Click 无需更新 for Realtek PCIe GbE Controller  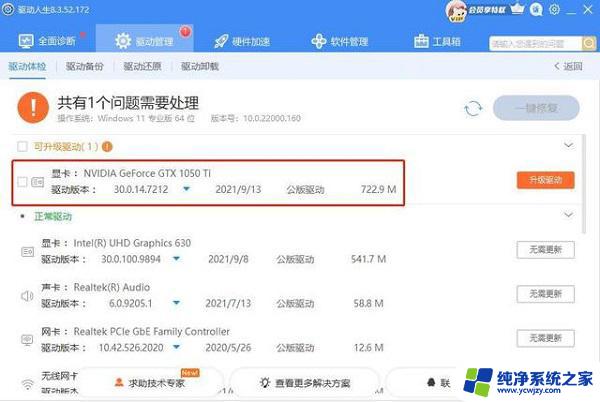pos(546,338)
